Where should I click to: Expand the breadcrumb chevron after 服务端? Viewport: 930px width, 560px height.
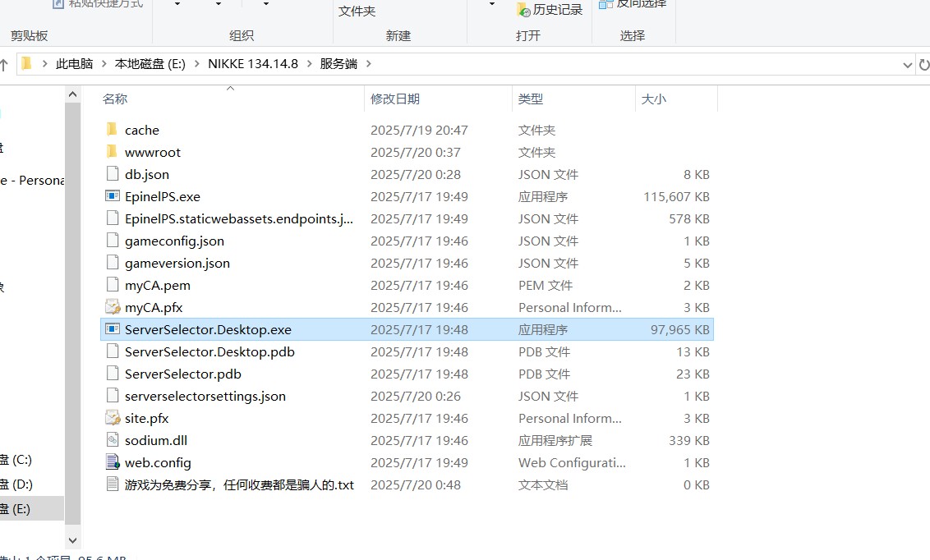click(369, 63)
